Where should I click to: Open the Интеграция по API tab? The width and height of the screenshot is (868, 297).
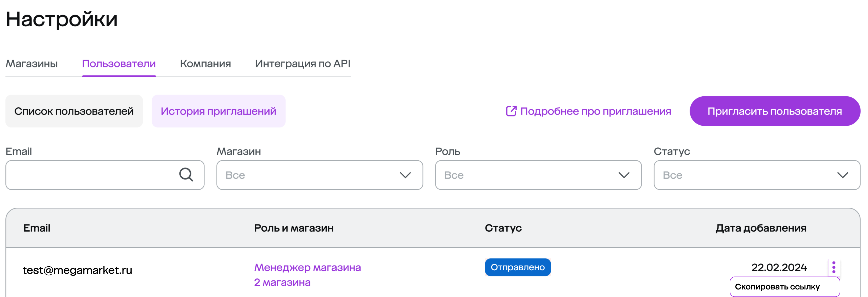(x=302, y=64)
